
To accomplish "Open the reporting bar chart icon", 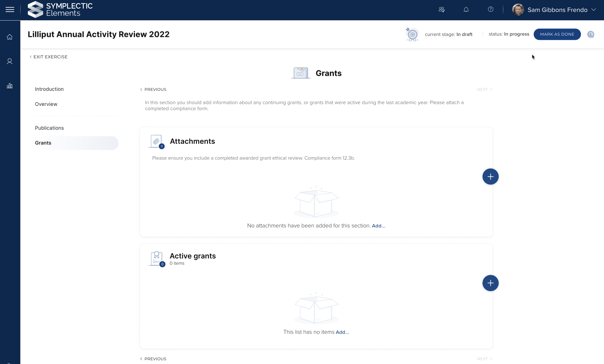I will tap(10, 86).
